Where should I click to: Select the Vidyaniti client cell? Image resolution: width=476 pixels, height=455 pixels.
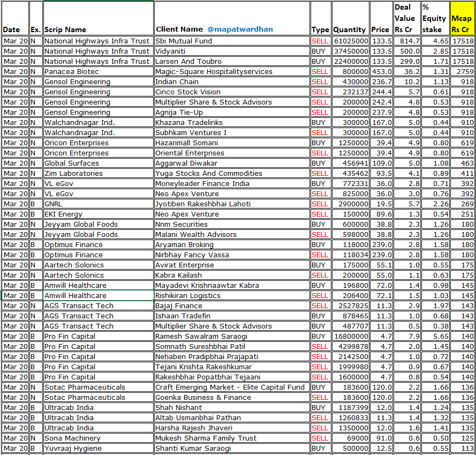[232, 51]
